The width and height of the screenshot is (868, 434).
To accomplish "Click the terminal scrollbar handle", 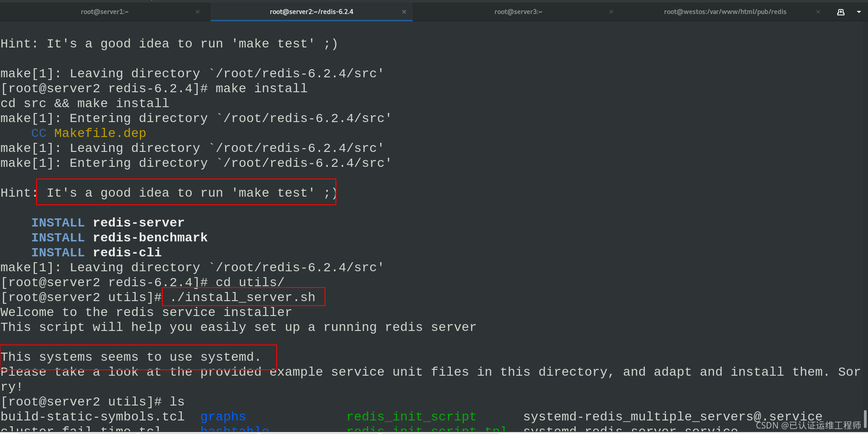I will click(x=865, y=419).
